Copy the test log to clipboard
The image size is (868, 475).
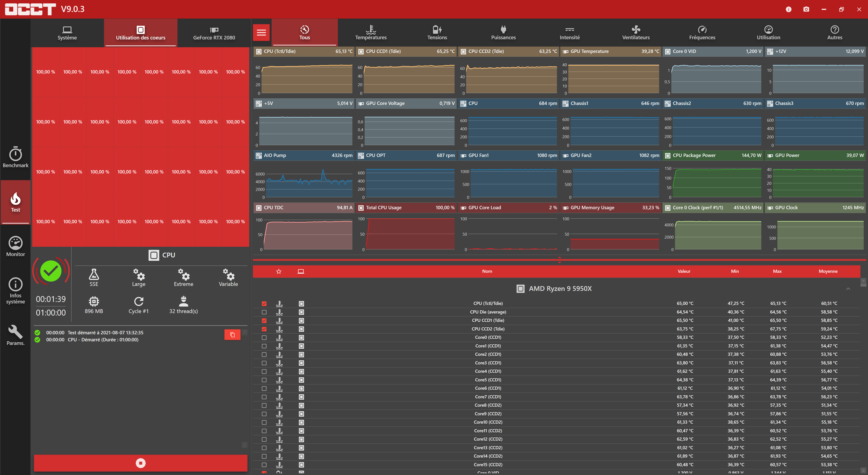point(232,334)
